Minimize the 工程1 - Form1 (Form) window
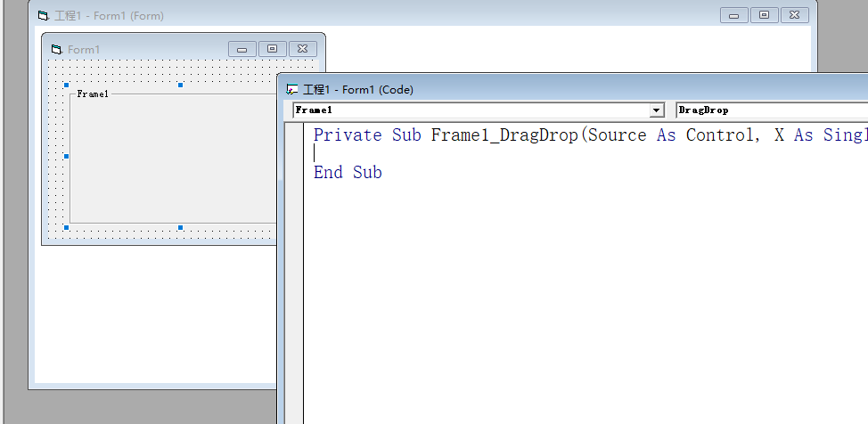 pyautogui.click(x=734, y=15)
